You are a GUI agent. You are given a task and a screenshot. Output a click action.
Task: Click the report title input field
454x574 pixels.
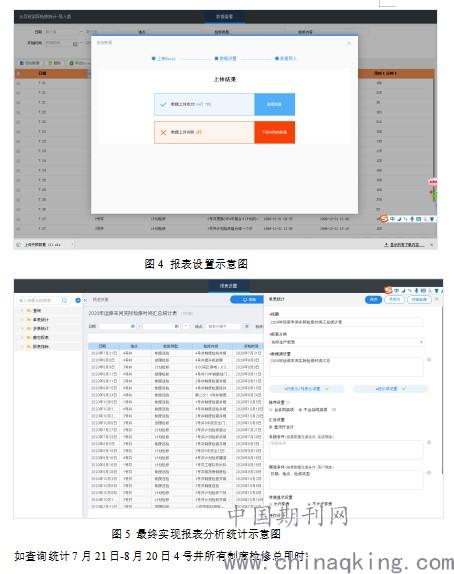point(346,322)
